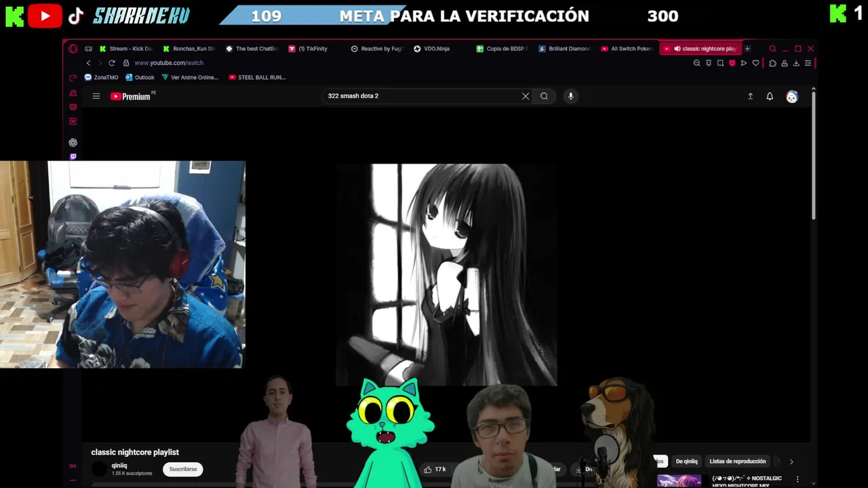Click the site lock icon in address bar
The height and width of the screenshot is (488, 868).
pos(125,63)
